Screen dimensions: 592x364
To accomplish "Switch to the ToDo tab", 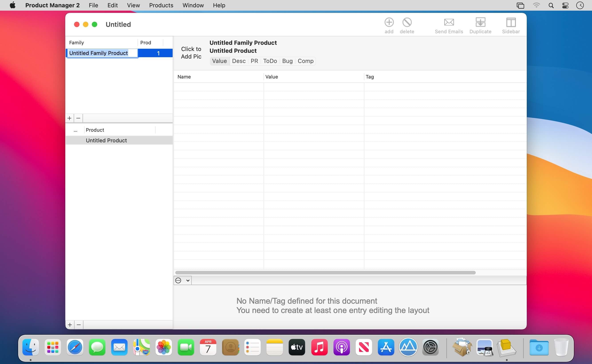I will coord(270,61).
